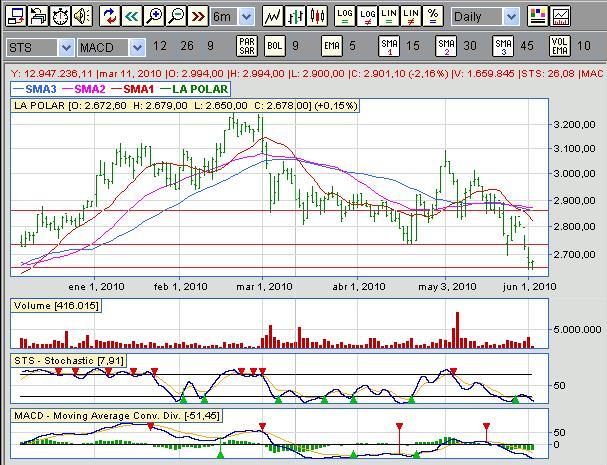Click the Volume [416.015] panel label

(x=56, y=306)
